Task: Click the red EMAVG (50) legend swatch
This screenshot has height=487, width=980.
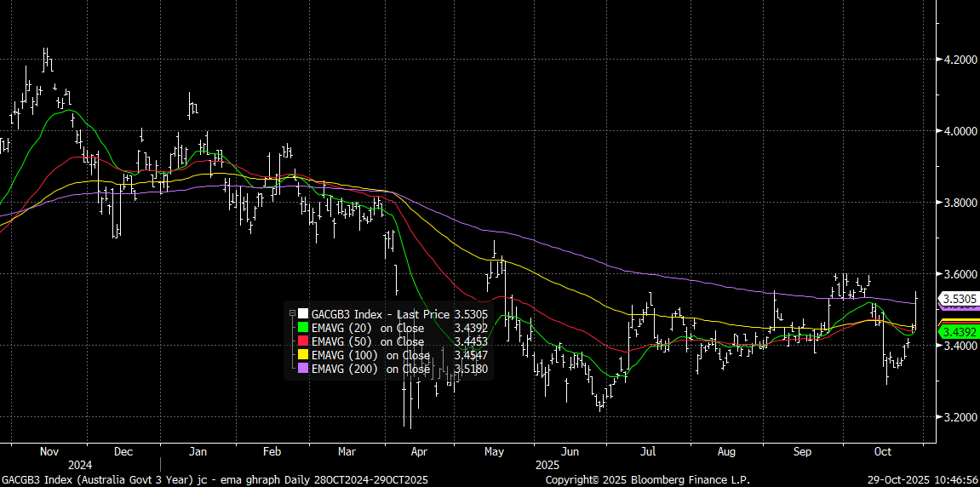Action: (303, 341)
